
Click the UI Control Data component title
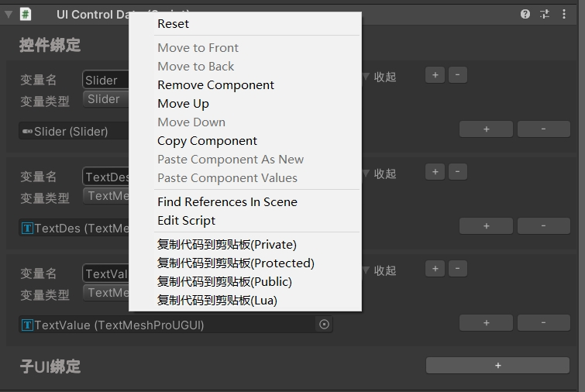point(92,15)
